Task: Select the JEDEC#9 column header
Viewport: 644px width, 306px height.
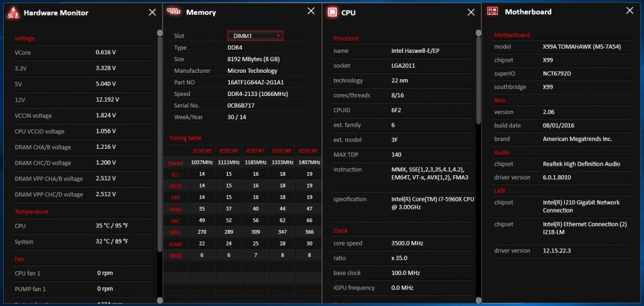Action: (x=308, y=151)
